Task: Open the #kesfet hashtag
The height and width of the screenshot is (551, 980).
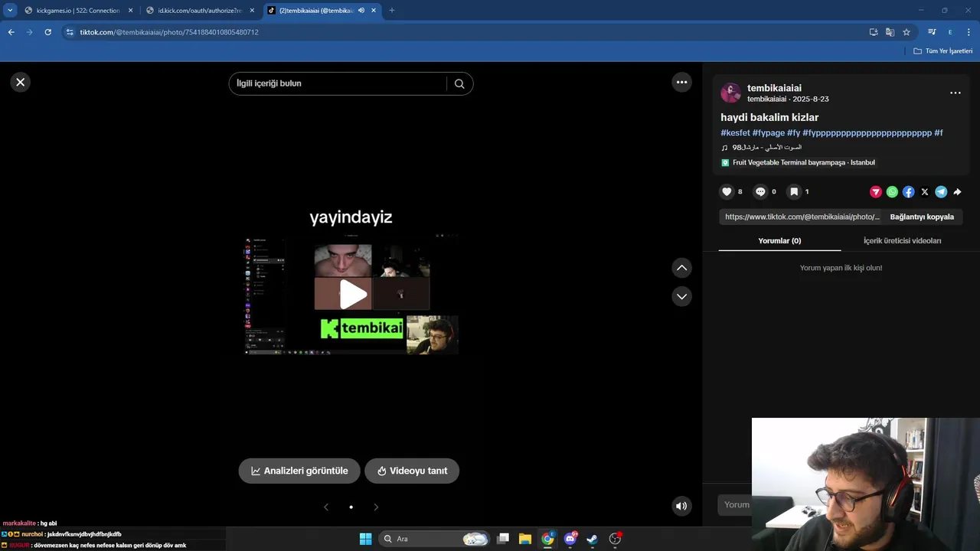Action: click(735, 133)
